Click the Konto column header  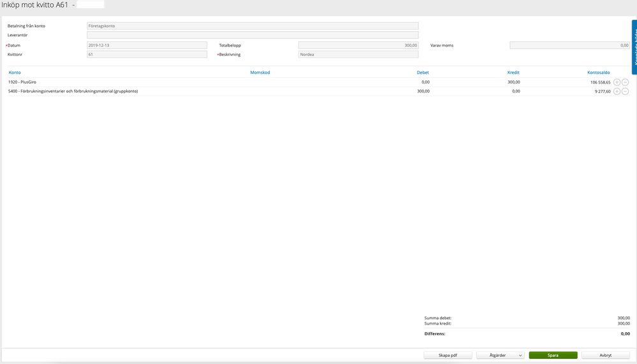[15, 73]
